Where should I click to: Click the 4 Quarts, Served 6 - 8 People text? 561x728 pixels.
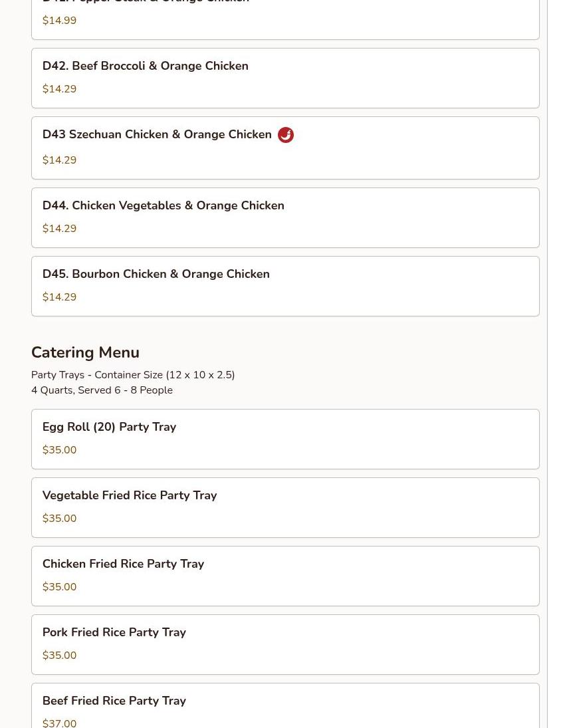click(x=102, y=390)
